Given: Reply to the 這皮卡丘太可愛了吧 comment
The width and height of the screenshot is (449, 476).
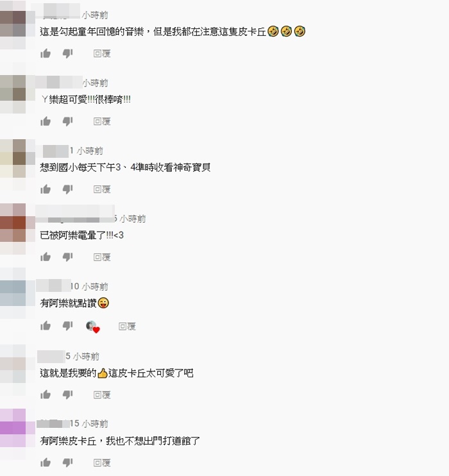Looking at the screenshot, I should (x=102, y=395).
